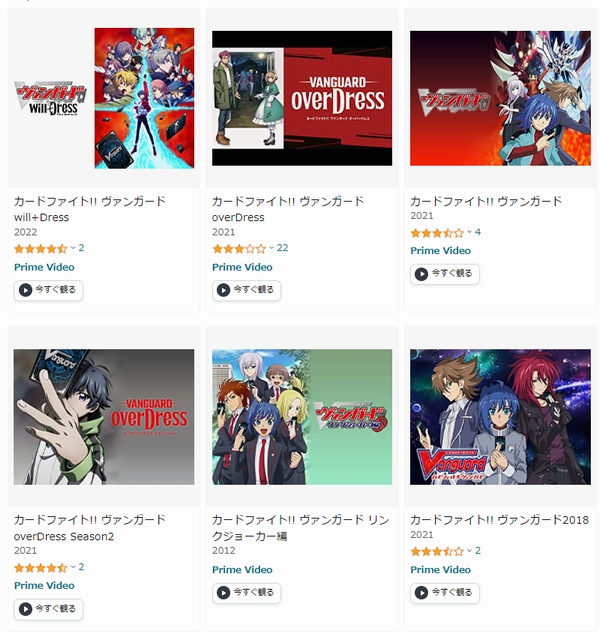
Task: Click the play icon under overDress 2021
Action: (223, 290)
